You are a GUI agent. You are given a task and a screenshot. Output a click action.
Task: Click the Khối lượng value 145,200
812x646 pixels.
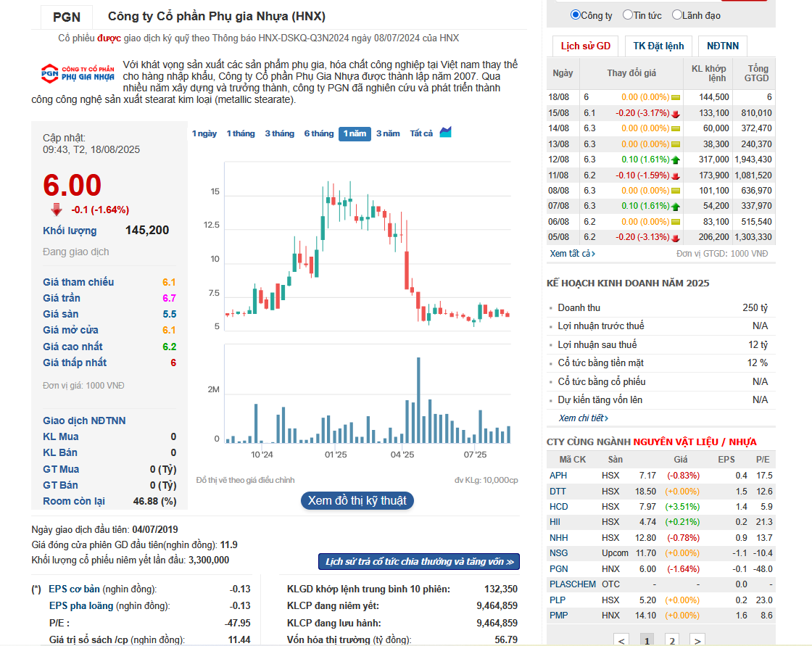(x=147, y=230)
